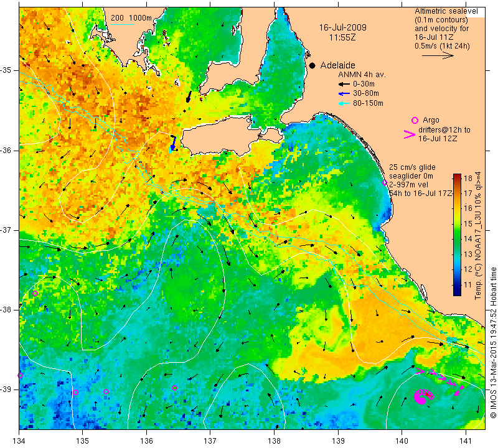Click the black Adelaide city marker dot

[x=312, y=65]
